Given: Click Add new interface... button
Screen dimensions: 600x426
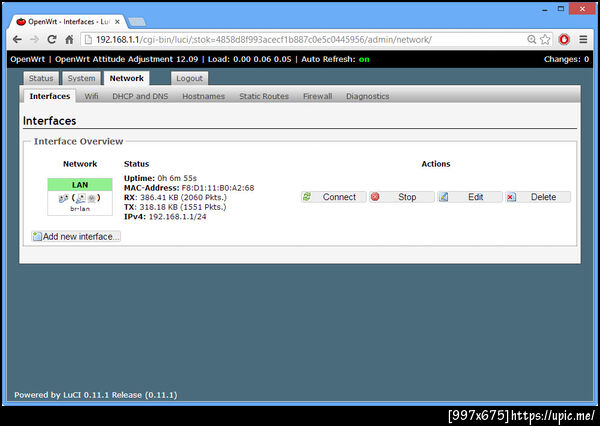Looking at the screenshot, I should (x=76, y=237).
